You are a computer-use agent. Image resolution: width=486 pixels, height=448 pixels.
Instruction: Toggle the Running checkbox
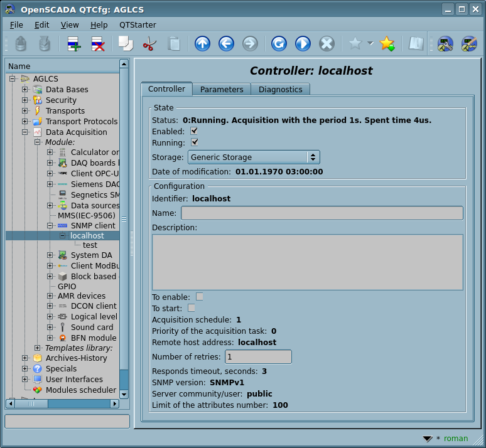click(x=194, y=142)
